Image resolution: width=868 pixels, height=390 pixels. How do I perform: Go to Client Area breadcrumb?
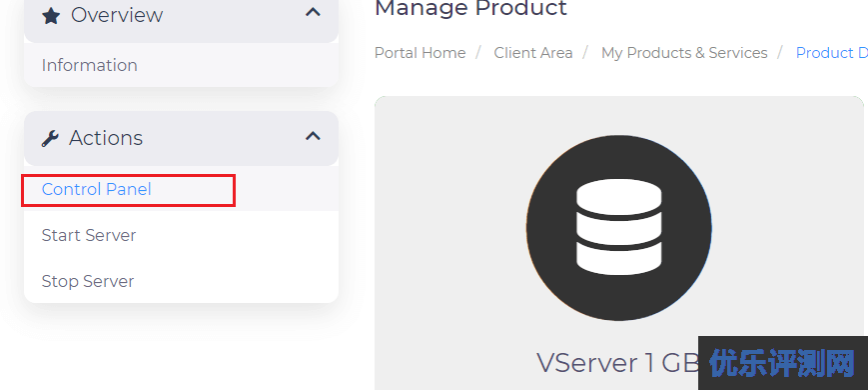533,53
